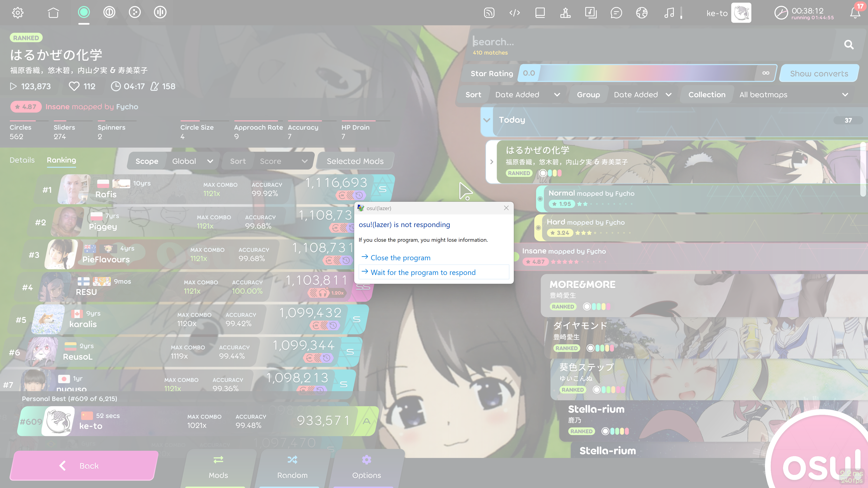Open the ke-to user profile avatar

point(741,13)
